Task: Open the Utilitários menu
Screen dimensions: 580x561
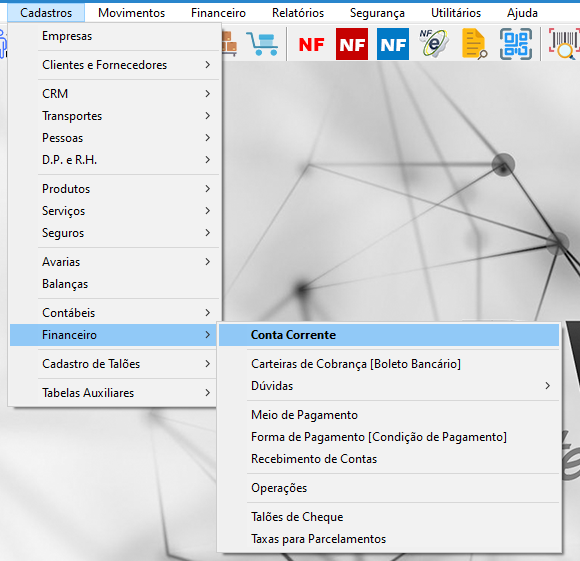Action: (x=456, y=13)
